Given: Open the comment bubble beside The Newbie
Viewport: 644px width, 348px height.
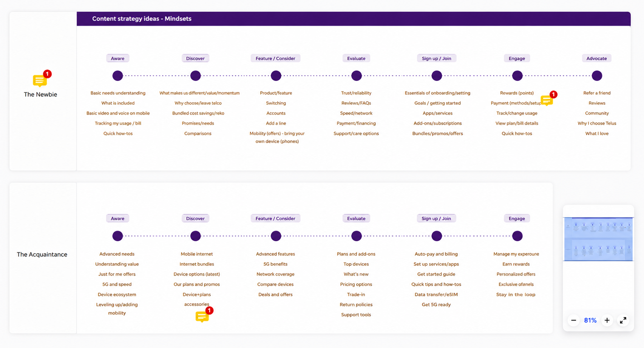Looking at the screenshot, I should tap(40, 80).
